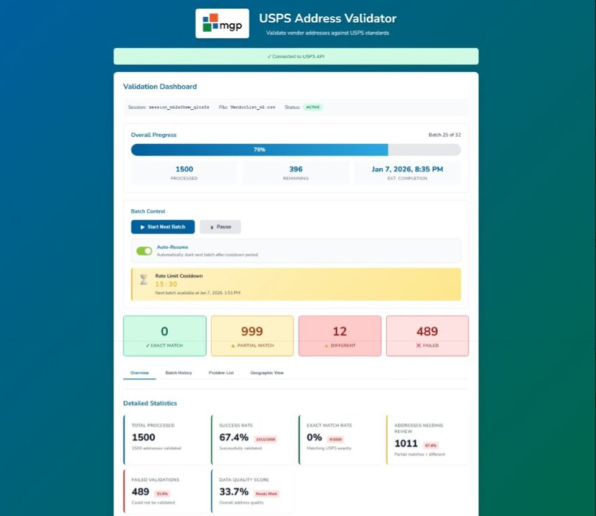
Task: Click the 396 Remaining count
Action: (296, 169)
